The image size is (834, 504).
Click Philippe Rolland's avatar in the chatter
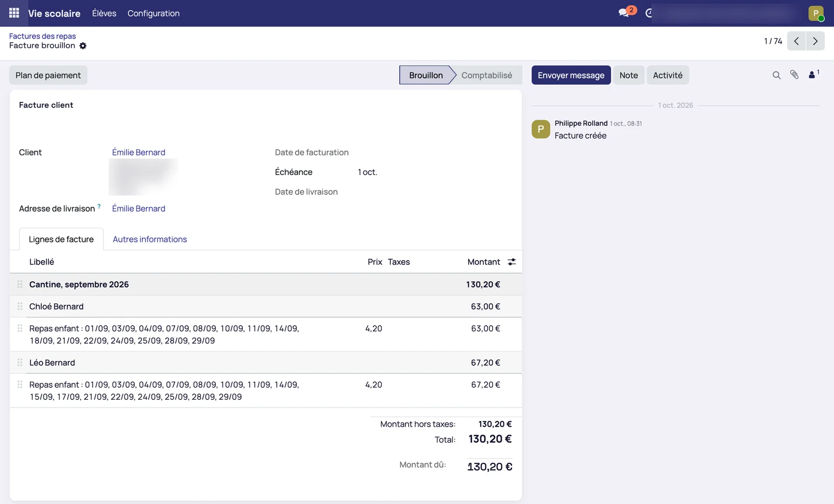[x=541, y=129]
